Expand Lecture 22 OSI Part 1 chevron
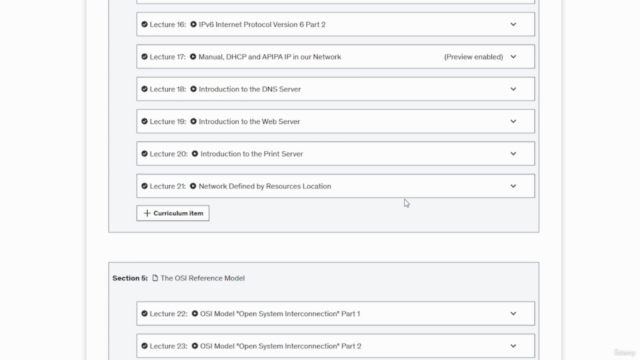Screen dimensions: 640x360 (x=513, y=313)
